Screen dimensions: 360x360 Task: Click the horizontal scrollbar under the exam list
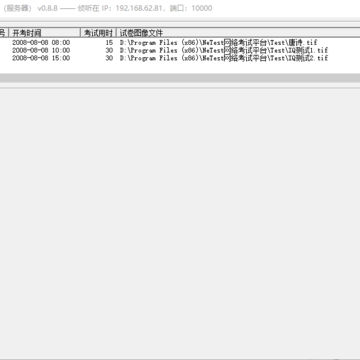pos(180,78)
